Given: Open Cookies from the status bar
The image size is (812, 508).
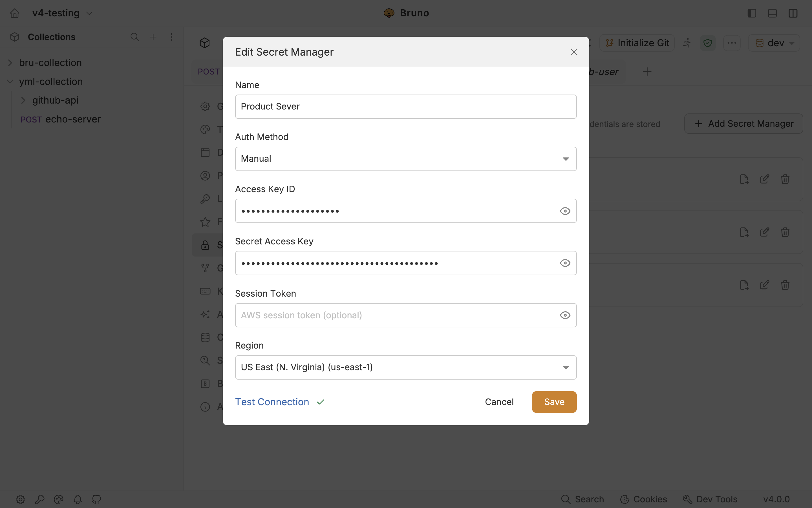Looking at the screenshot, I should tap(643, 499).
